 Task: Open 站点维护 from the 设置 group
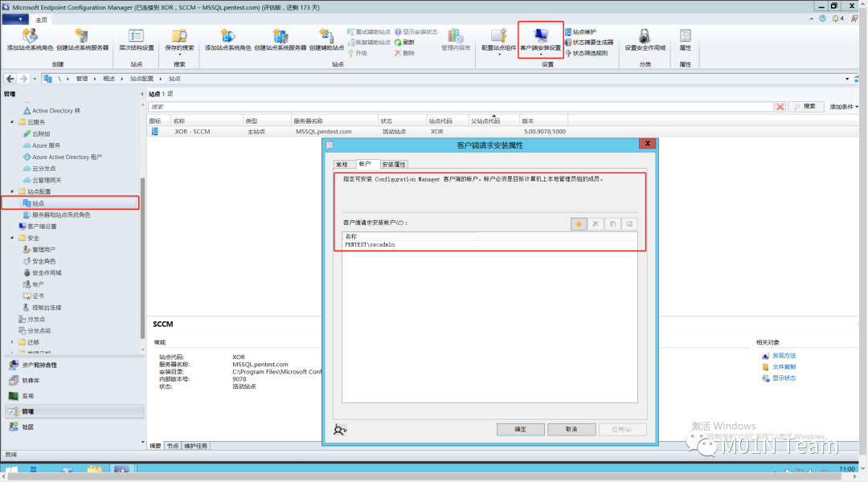[581, 32]
